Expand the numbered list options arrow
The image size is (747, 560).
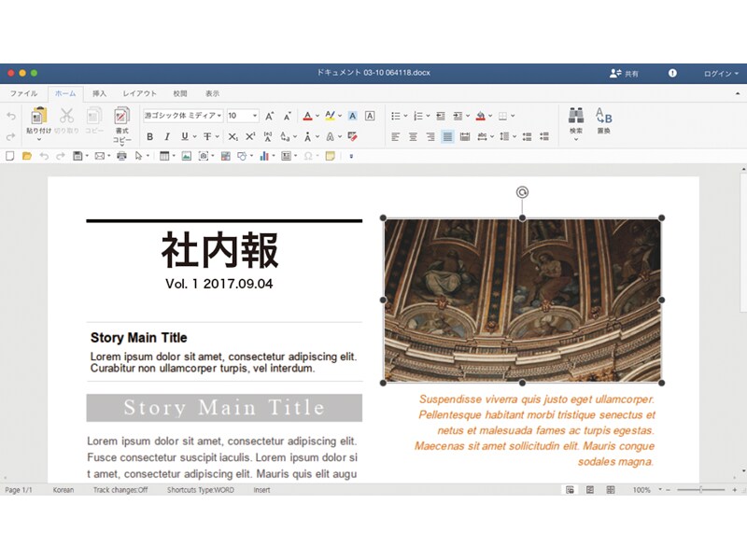[x=428, y=116]
